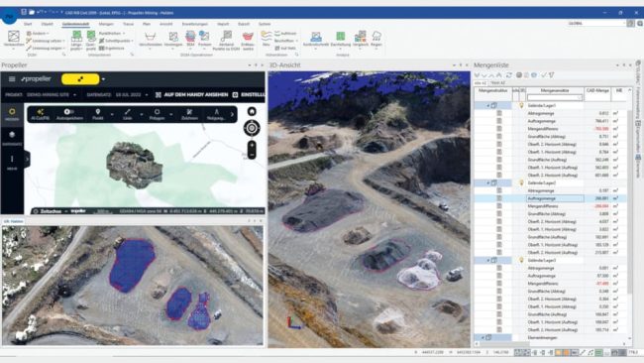The width and height of the screenshot is (644, 363).
Task: Click the Vermaschen ribbon tool
Action: click(14, 40)
